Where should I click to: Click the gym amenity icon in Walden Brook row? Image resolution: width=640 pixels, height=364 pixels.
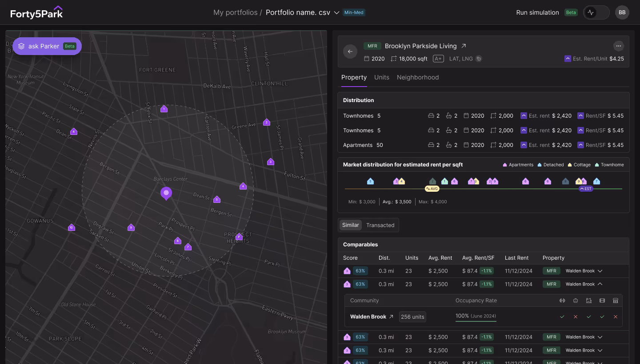click(562, 301)
